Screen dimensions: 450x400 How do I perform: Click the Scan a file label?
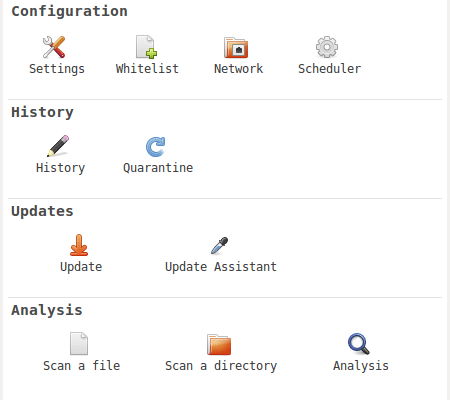[x=81, y=366]
